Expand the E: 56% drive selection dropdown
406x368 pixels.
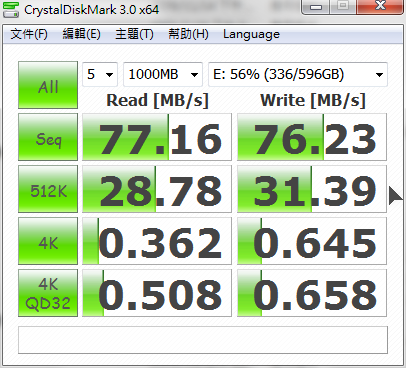[298, 74]
